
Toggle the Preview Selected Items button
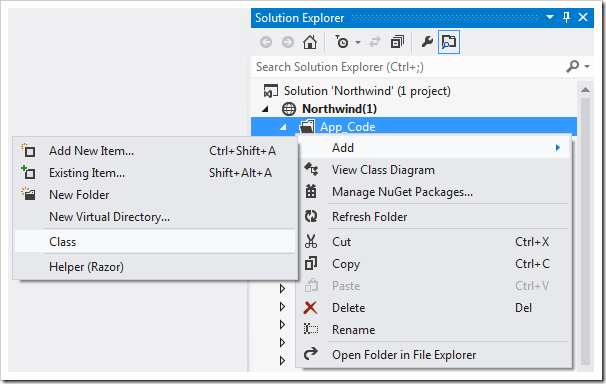(x=449, y=42)
